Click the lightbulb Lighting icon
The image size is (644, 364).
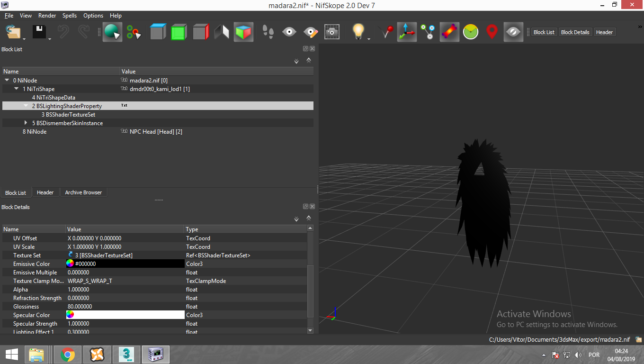(x=358, y=32)
